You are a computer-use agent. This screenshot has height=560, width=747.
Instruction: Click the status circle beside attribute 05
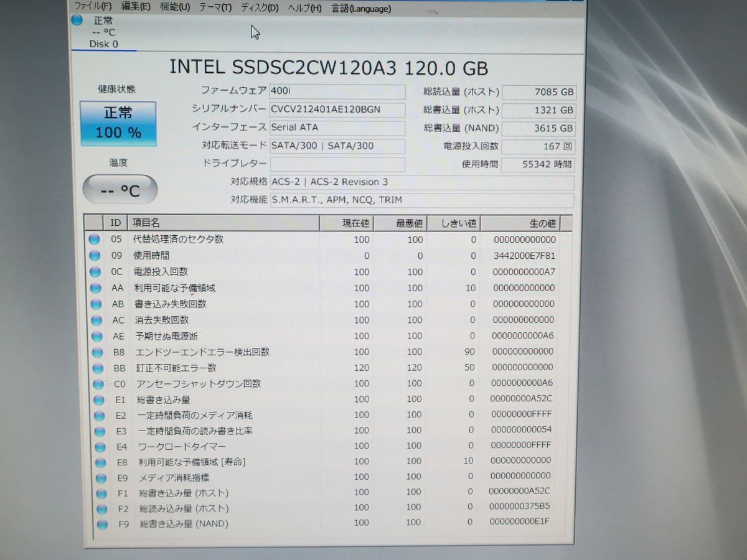click(95, 239)
